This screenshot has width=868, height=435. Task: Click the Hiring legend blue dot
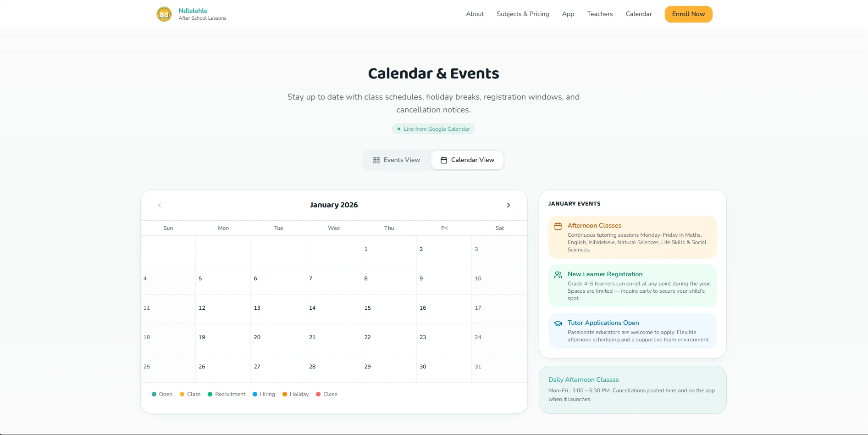tap(255, 394)
